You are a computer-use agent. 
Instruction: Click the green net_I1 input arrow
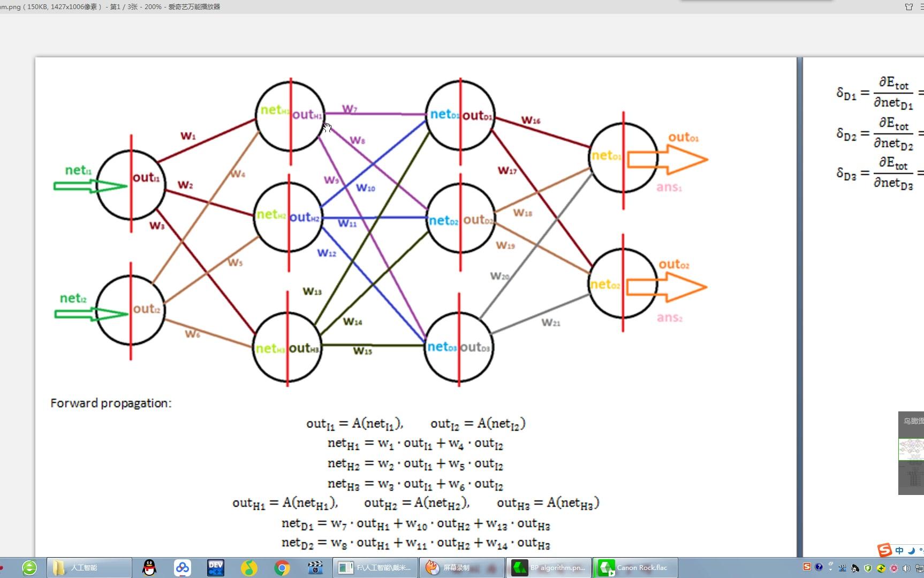coord(90,186)
